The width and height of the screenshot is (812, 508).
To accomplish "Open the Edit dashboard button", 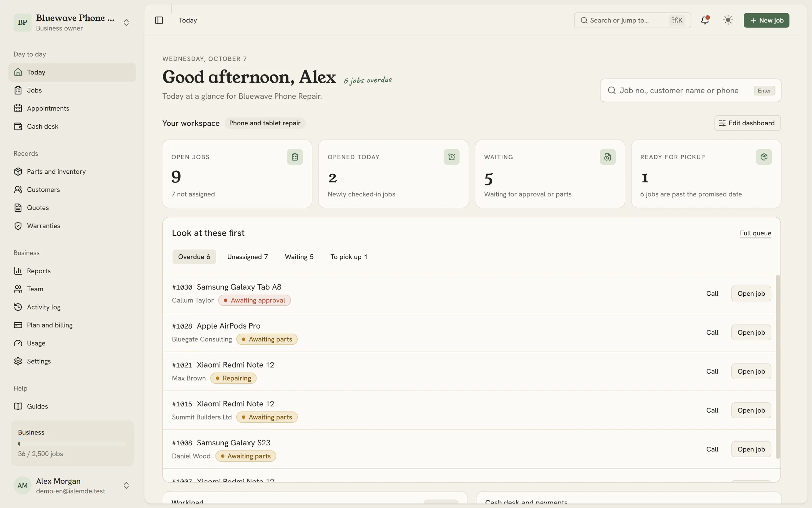I will pyautogui.click(x=747, y=123).
